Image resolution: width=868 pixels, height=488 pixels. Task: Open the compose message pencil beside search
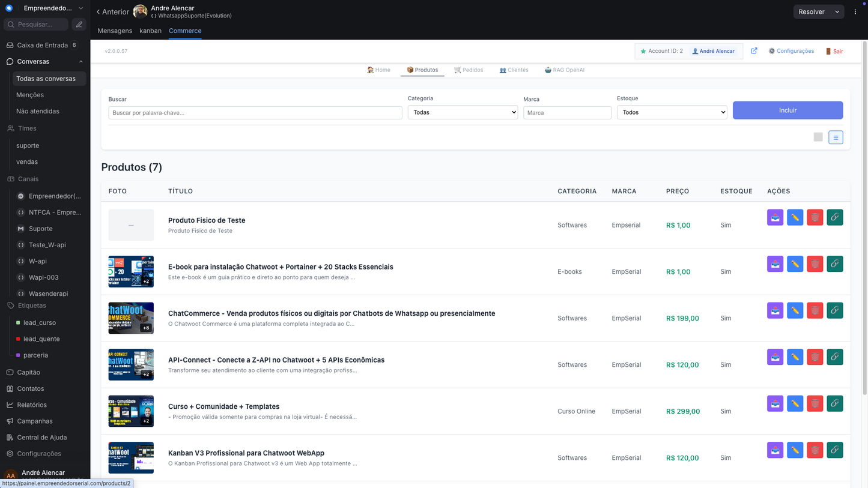(x=79, y=24)
